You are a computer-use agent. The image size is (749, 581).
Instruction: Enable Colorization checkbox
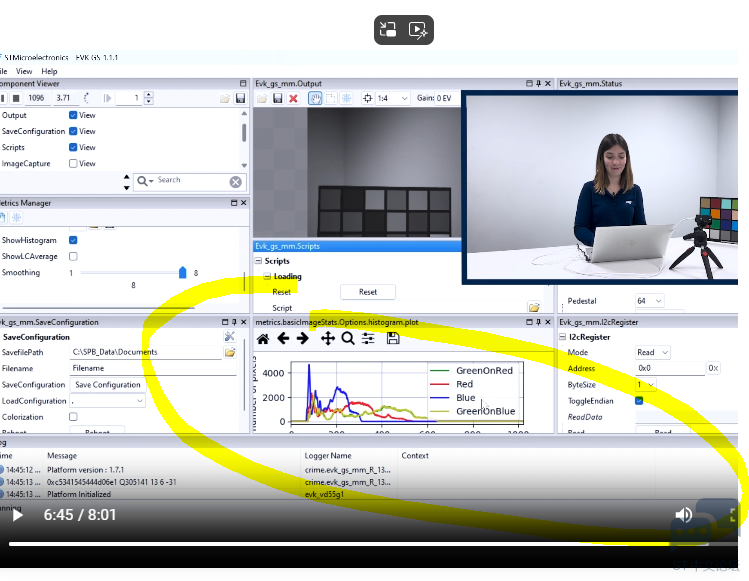(73, 417)
